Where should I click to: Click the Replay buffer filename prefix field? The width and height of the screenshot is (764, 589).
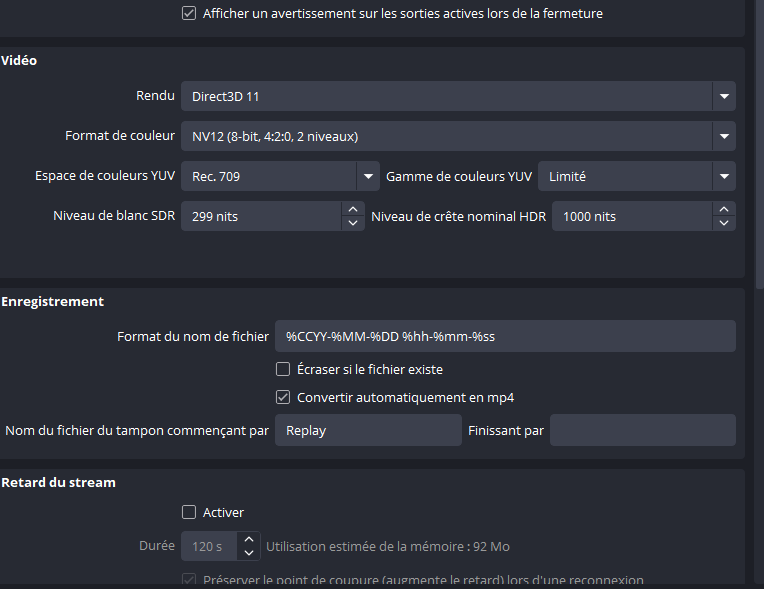[x=368, y=430]
